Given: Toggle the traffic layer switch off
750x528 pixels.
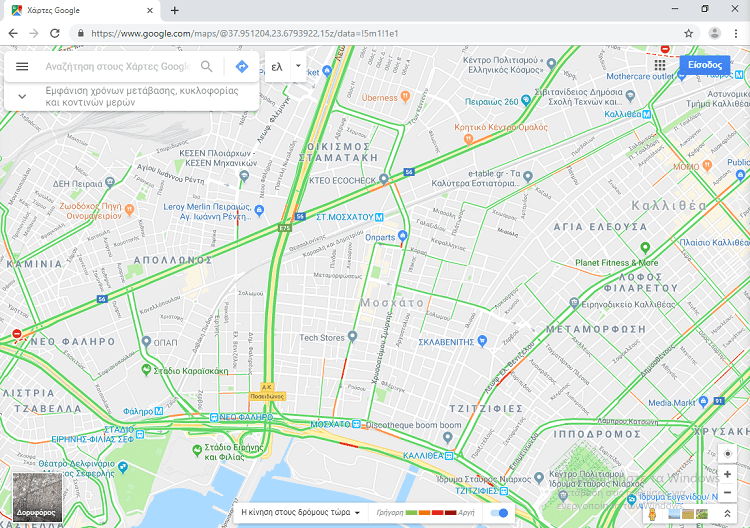Looking at the screenshot, I should click(500, 513).
